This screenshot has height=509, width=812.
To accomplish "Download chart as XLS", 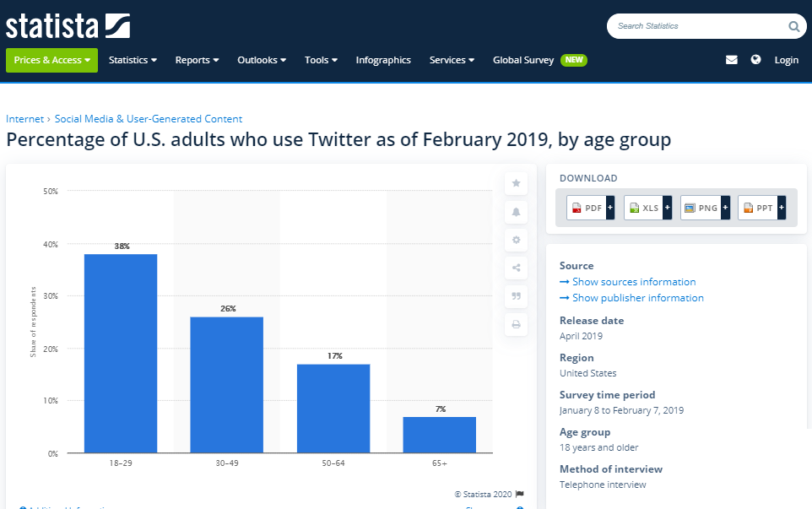I will click(647, 208).
